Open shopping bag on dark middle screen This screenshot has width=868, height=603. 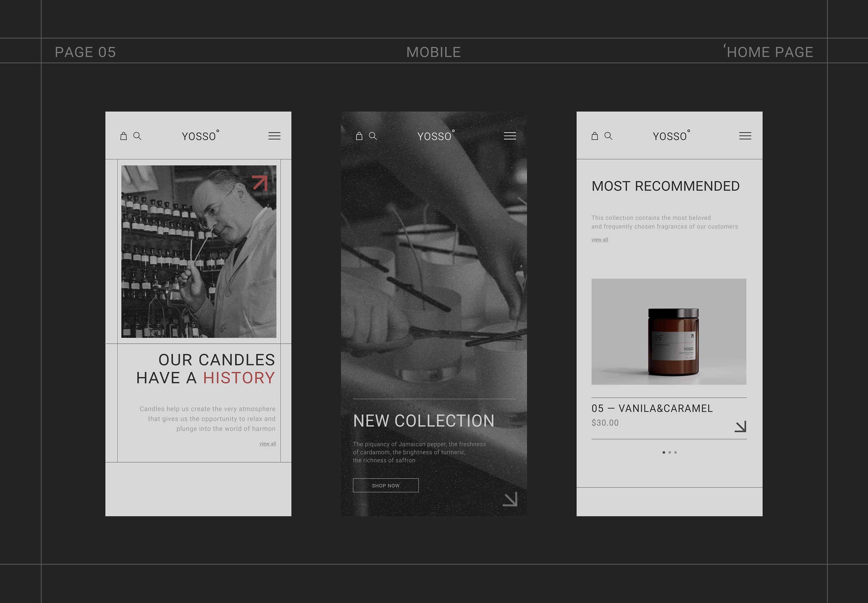(359, 136)
